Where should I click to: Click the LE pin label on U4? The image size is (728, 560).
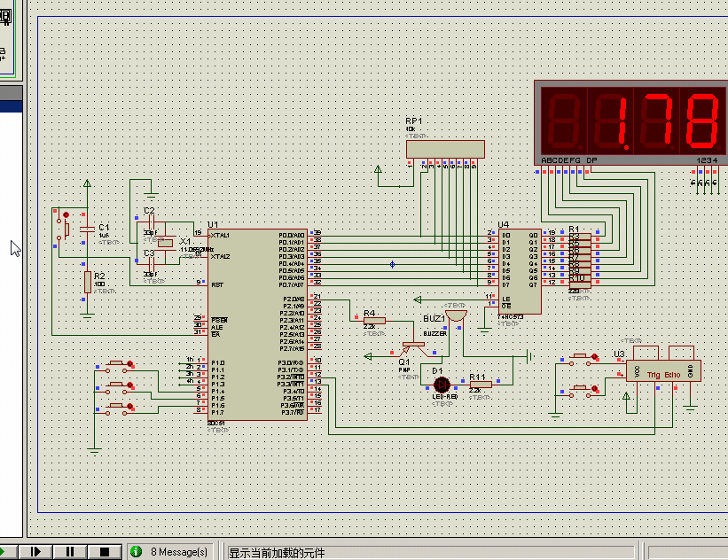pyautogui.click(x=506, y=299)
